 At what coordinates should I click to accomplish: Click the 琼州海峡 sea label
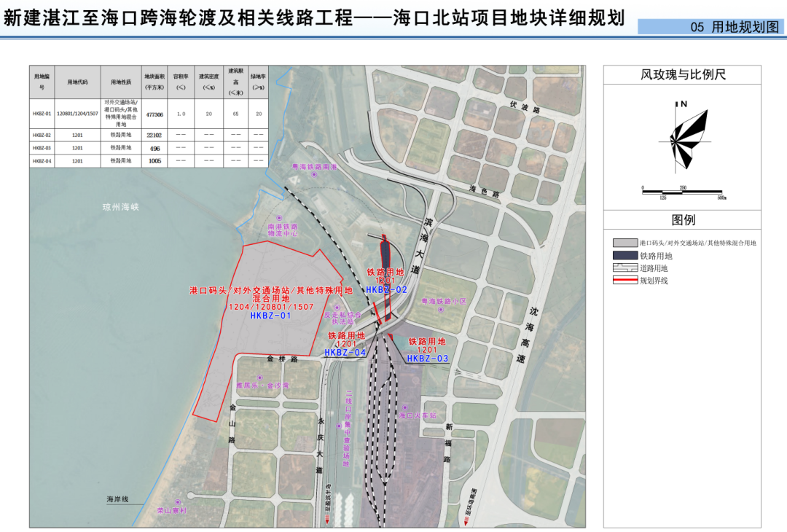pyautogui.click(x=120, y=208)
